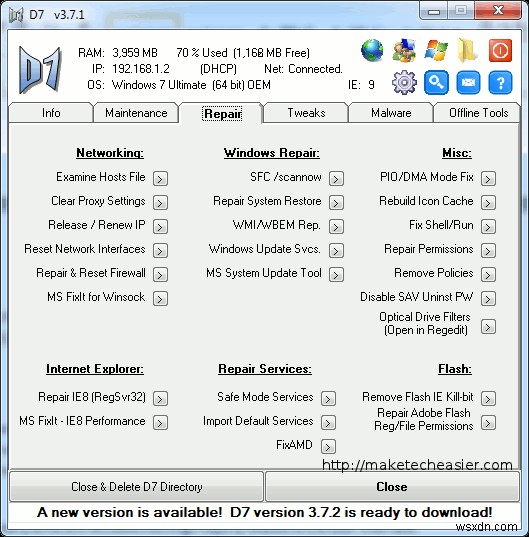Run Import Default Services arrow button

pos(328,422)
